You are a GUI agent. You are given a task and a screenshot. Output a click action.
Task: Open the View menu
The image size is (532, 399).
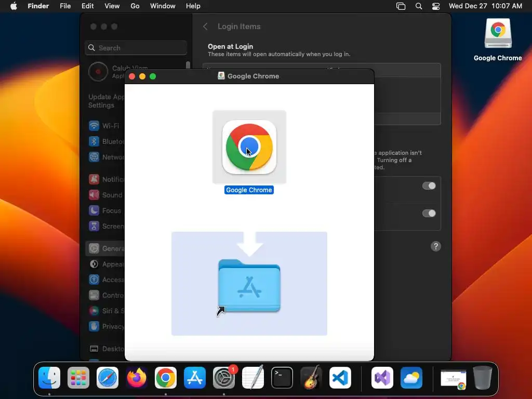[x=112, y=6]
